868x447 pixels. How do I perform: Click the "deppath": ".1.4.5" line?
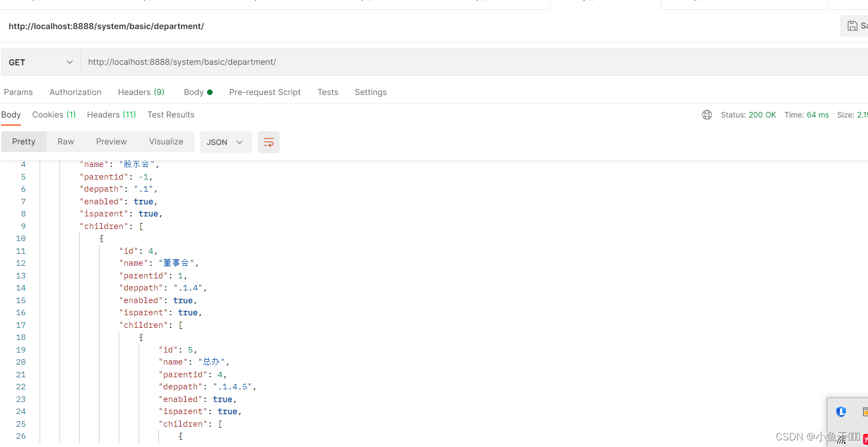208,387
